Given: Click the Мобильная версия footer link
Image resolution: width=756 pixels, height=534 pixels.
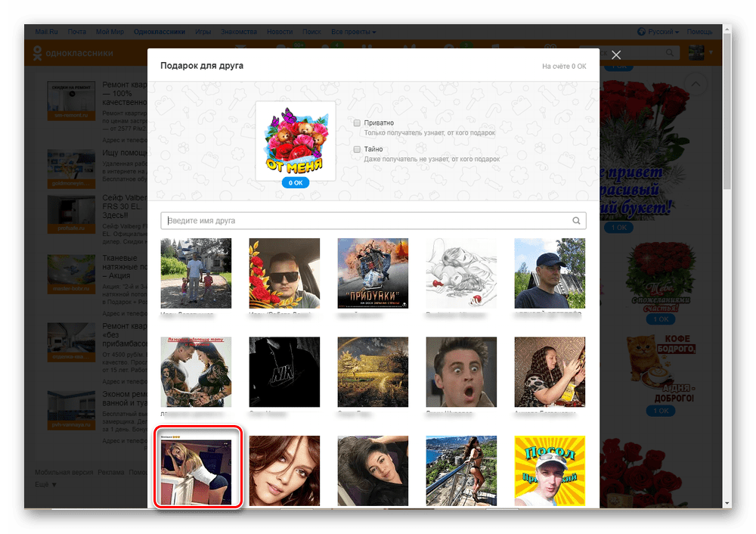Looking at the screenshot, I should 64,472.
